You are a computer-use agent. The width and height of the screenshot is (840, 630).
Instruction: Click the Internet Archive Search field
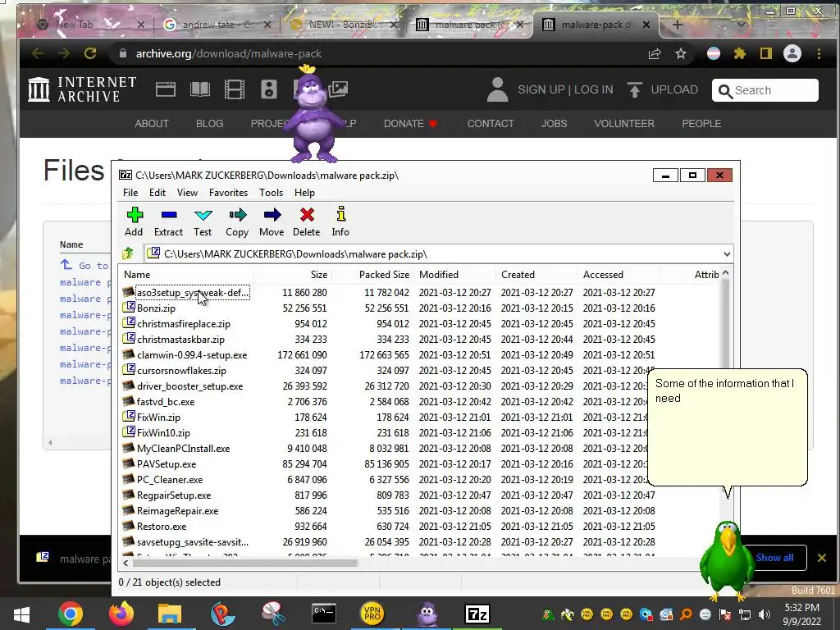(765, 90)
